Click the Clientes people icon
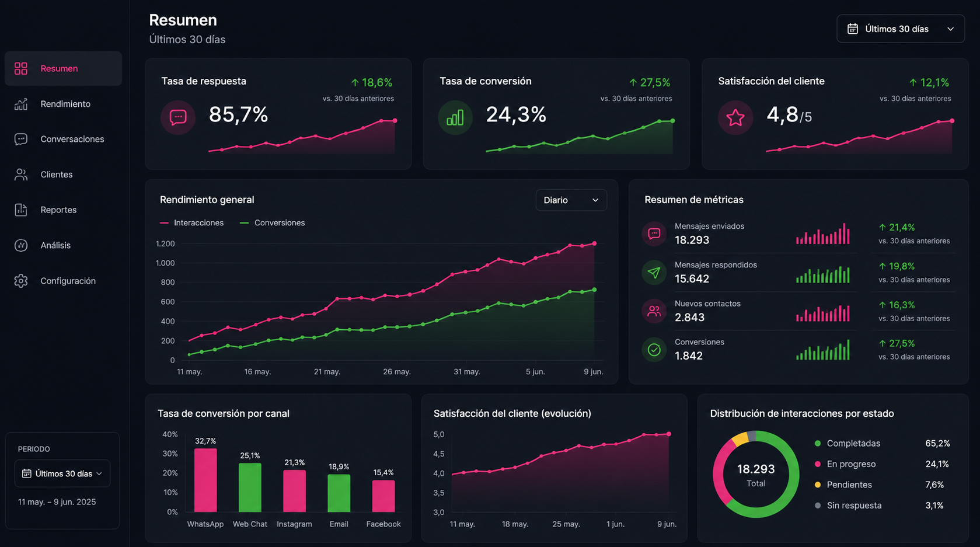This screenshot has width=980, height=547. pyautogui.click(x=21, y=175)
